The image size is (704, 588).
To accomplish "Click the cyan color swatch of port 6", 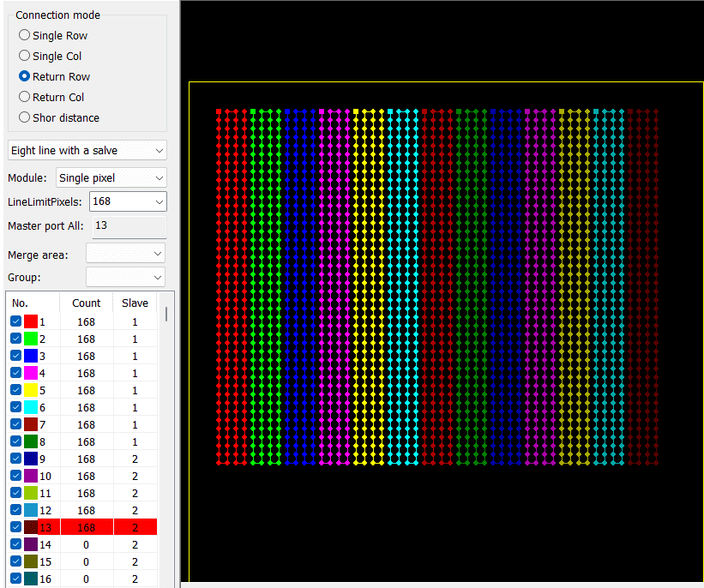I will click(x=30, y=407).
